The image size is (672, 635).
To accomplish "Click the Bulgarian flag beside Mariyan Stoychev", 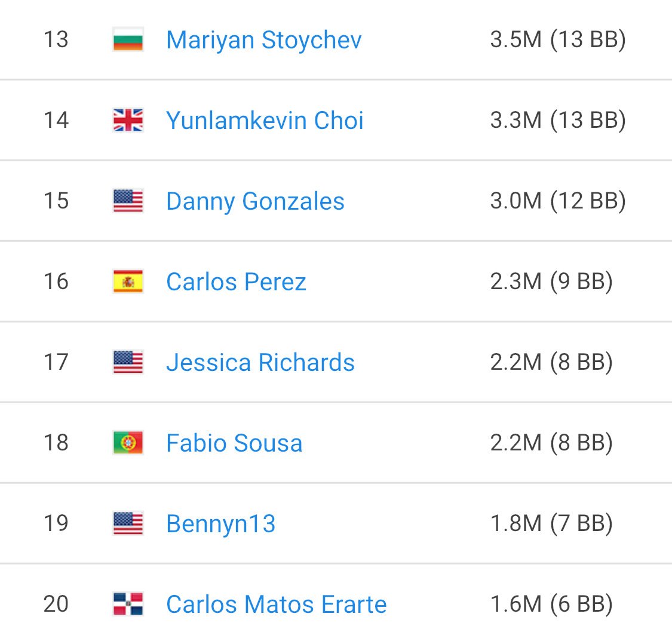I will pos(128,39).
